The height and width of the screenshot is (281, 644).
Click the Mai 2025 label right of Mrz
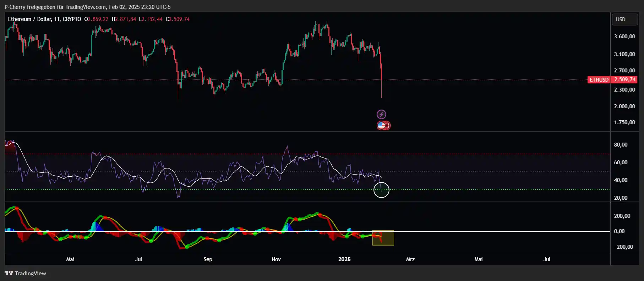pos(479,259)
